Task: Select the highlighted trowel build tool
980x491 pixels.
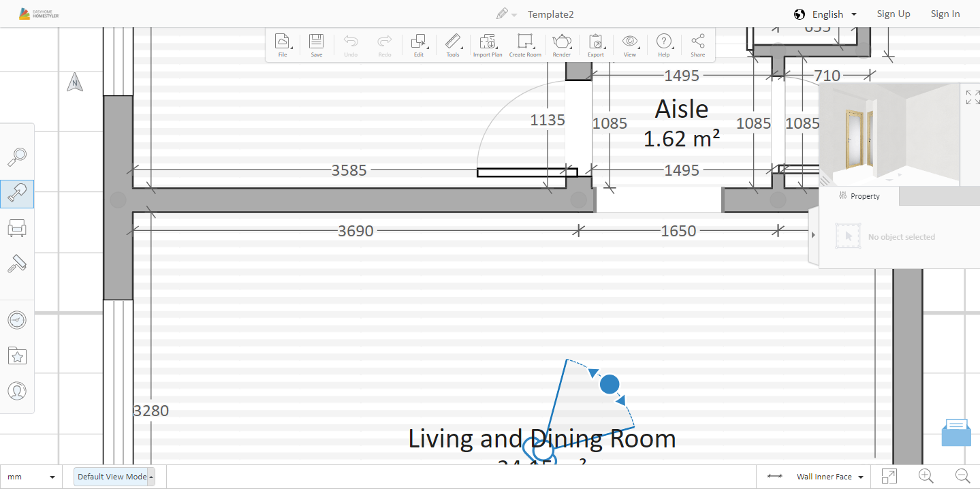Action: click(17, 194)
